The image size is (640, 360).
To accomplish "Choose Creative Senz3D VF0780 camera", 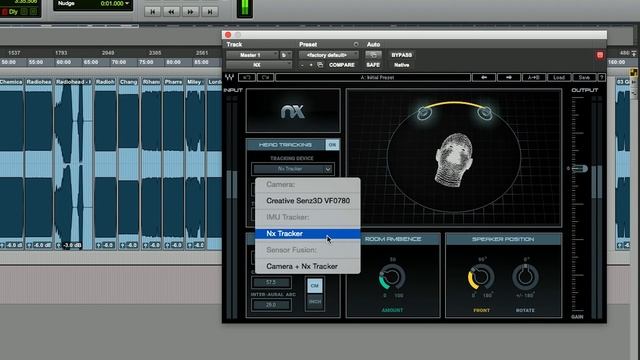I will [x=308, y=201].
